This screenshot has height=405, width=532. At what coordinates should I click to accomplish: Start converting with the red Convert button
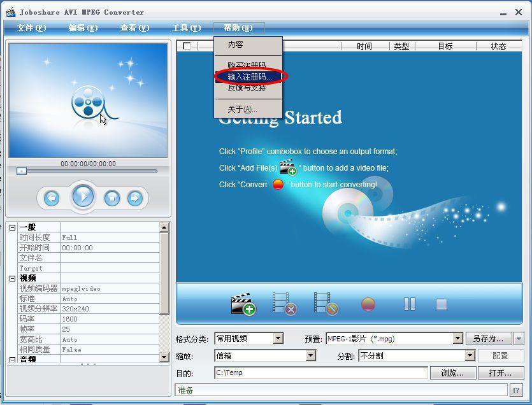pyautogui.click(x=368, y=304)
